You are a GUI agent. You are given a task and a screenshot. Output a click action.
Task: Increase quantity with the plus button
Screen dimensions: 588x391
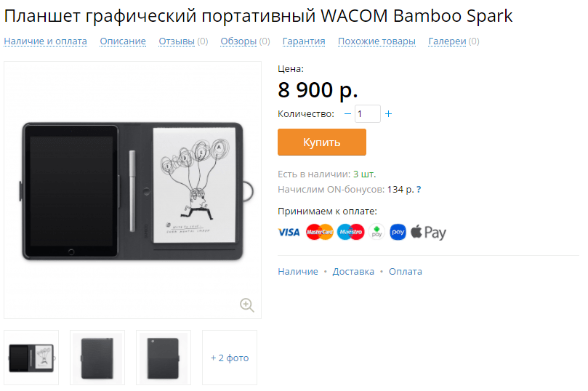[389, 113]
